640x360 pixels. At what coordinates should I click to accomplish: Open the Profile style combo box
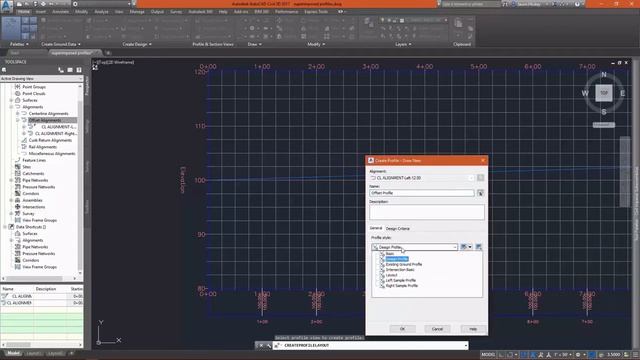pos(414,247)
